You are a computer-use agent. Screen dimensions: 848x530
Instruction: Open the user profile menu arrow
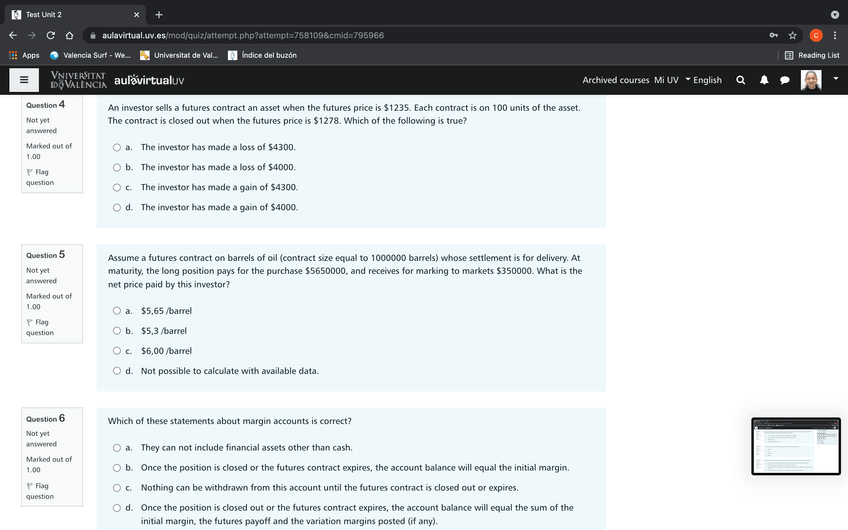pyautogui.click(x=835, y=79)
